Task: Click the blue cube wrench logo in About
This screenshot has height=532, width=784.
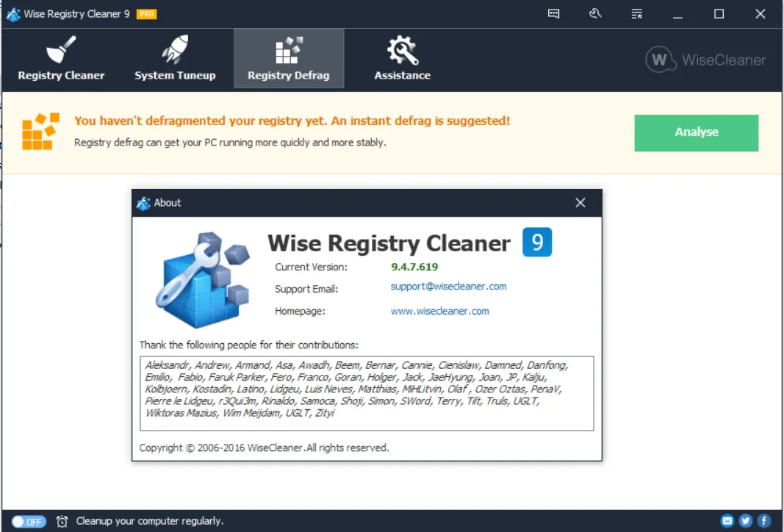Action: click(203, 279)
